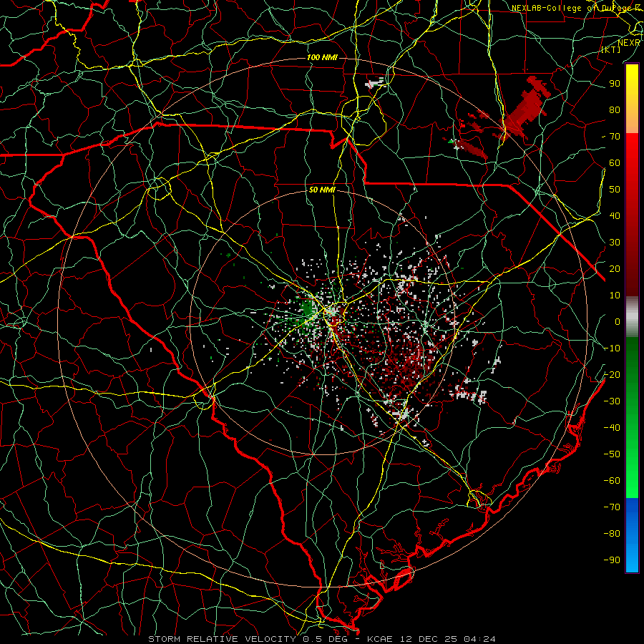Click the -70 value on the velocity scale

(x=612, y=507)
